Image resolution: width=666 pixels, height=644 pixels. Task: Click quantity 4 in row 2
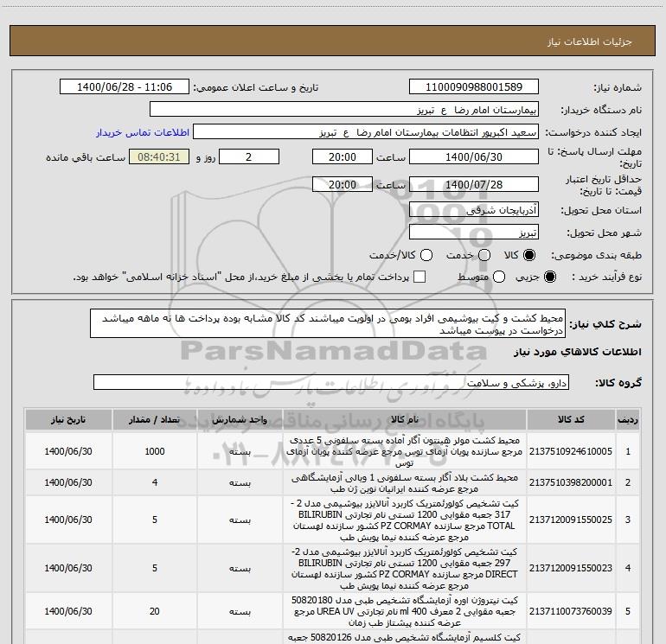pyautogui.click(x=155, y=482)
